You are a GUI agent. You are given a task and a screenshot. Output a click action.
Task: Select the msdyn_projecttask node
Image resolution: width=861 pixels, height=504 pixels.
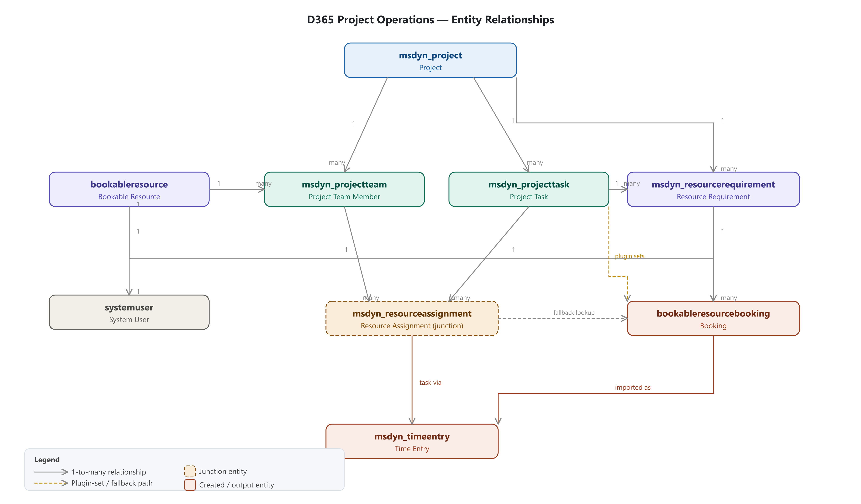529,189
